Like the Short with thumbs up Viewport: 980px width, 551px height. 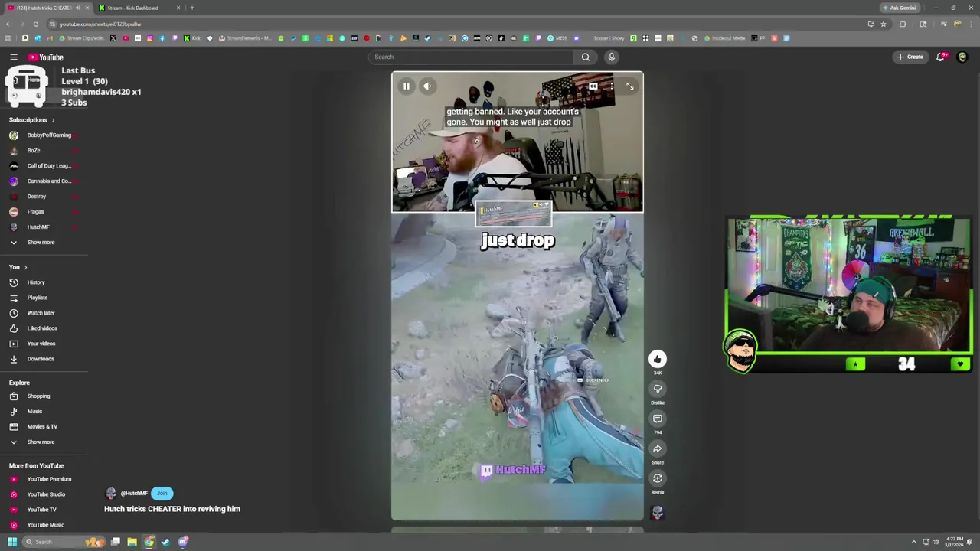click(658, 359)
